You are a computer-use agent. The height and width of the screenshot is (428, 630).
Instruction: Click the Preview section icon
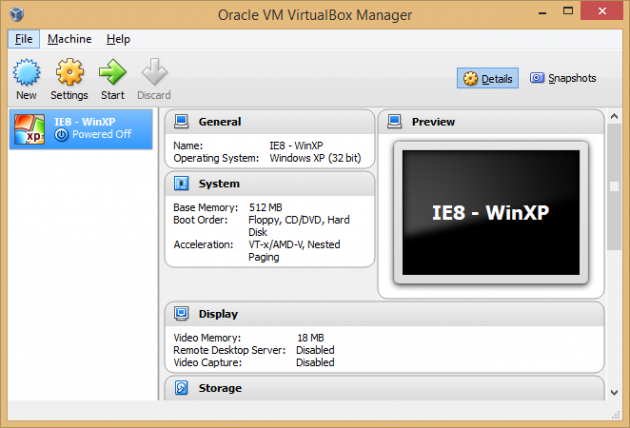(x=395, y=122)
